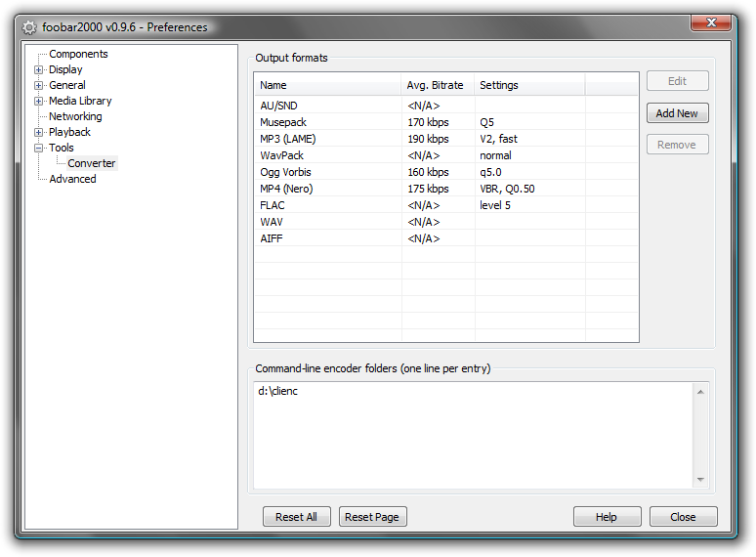Open the Components preferences page

click(78, 55)
